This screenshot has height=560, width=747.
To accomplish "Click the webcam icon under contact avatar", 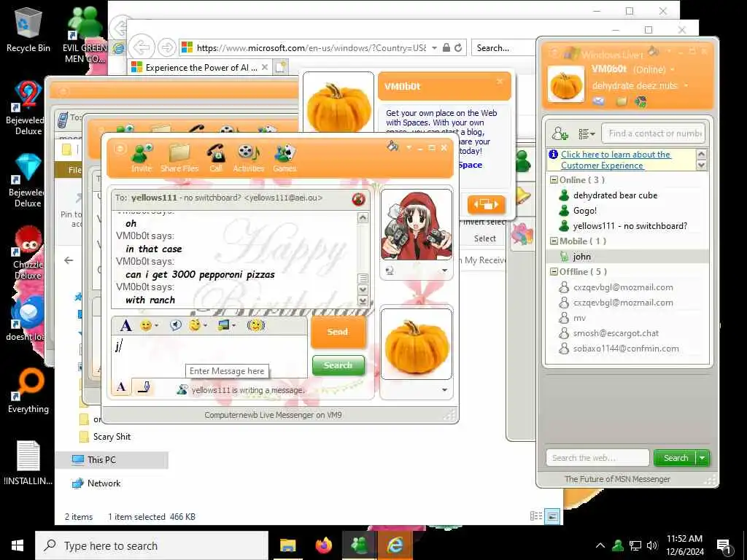I will click(x=390, y=271).
